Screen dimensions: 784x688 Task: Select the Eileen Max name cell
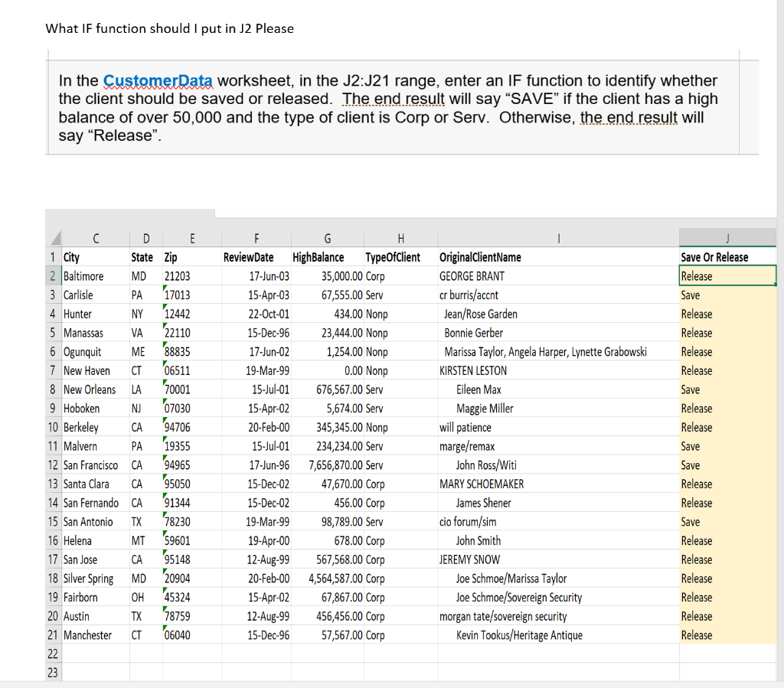pos(558,390)
